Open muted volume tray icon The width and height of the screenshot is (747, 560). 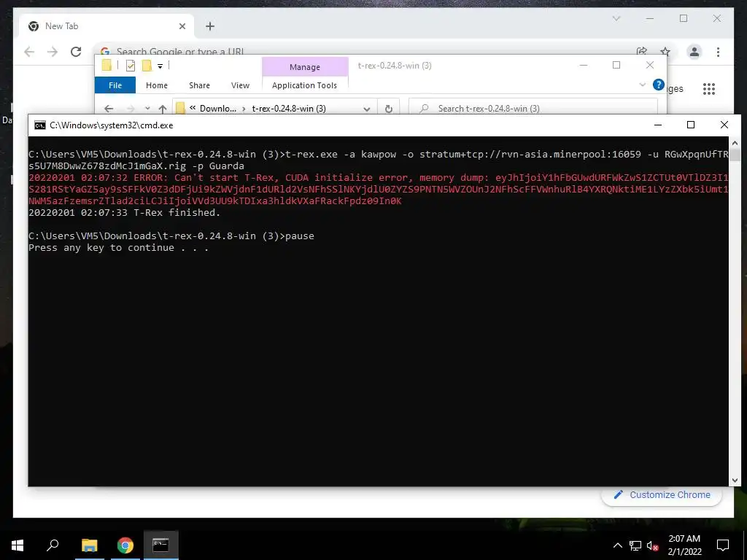[652, 545]
